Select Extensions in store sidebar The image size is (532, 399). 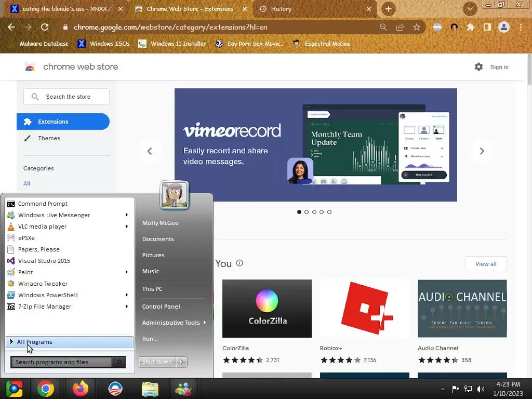(63, 122)
